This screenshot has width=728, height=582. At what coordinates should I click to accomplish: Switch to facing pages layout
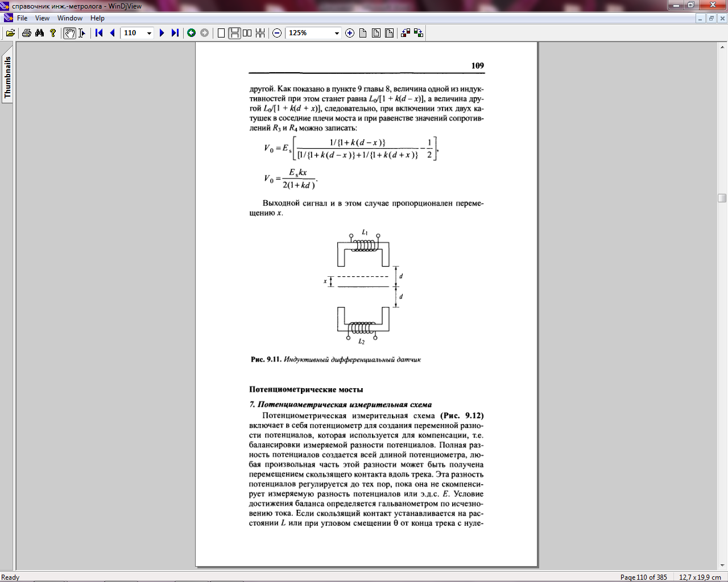[x=247, y=33]
